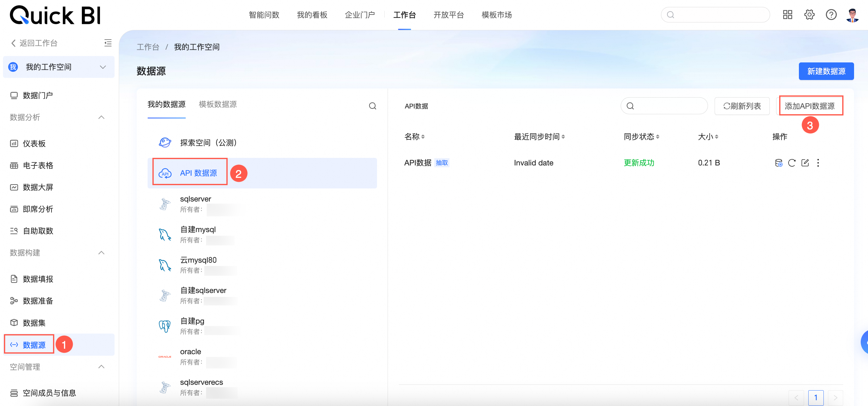Click the 更新成功 status text

[x=639, y=163]
